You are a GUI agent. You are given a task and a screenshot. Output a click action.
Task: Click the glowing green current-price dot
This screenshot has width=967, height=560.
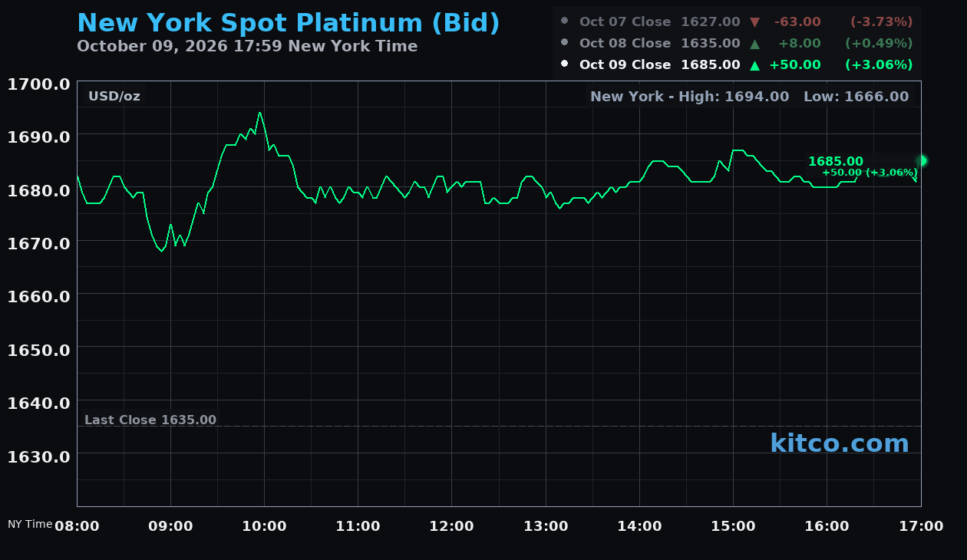[922, 160]
